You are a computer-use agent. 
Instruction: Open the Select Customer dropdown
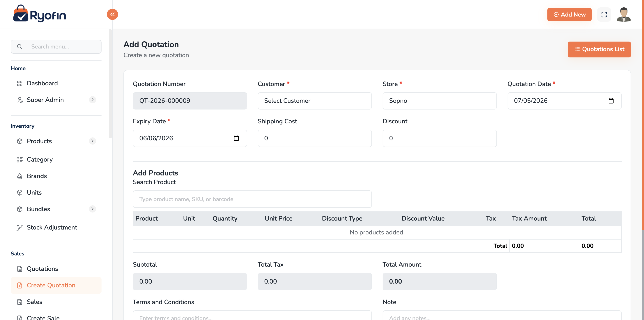click(314, 101)
